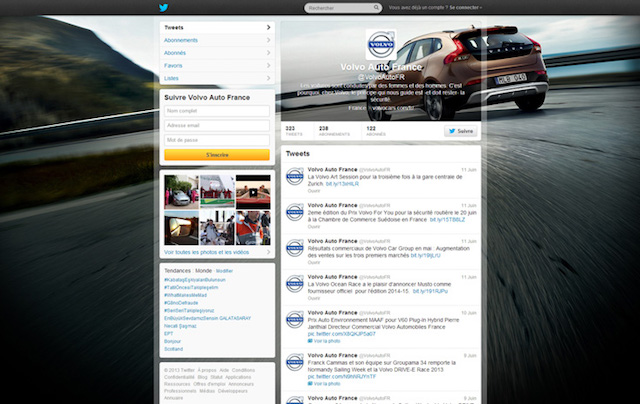
Task: Focus the Nom complet field
Action: click(217, 111)
